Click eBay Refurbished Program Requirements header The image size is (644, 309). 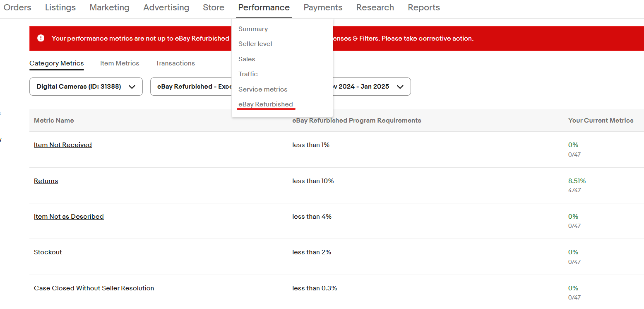[x=357, y=121]
